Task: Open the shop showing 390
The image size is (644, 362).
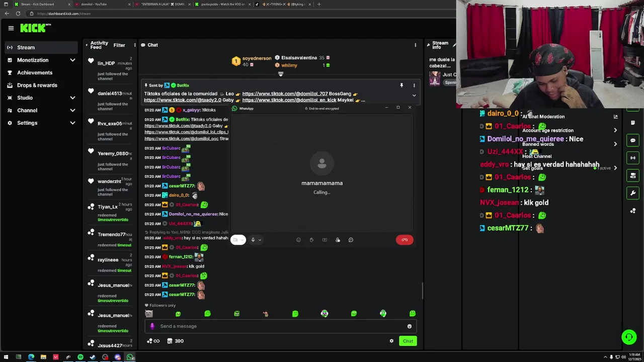Action: point(175,341)
